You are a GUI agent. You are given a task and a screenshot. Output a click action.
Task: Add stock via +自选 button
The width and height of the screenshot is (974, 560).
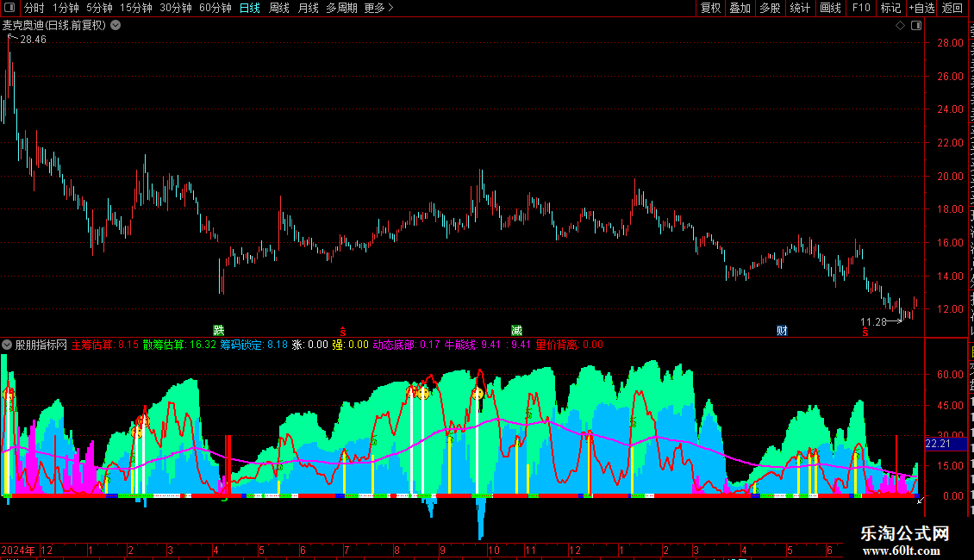921,8
